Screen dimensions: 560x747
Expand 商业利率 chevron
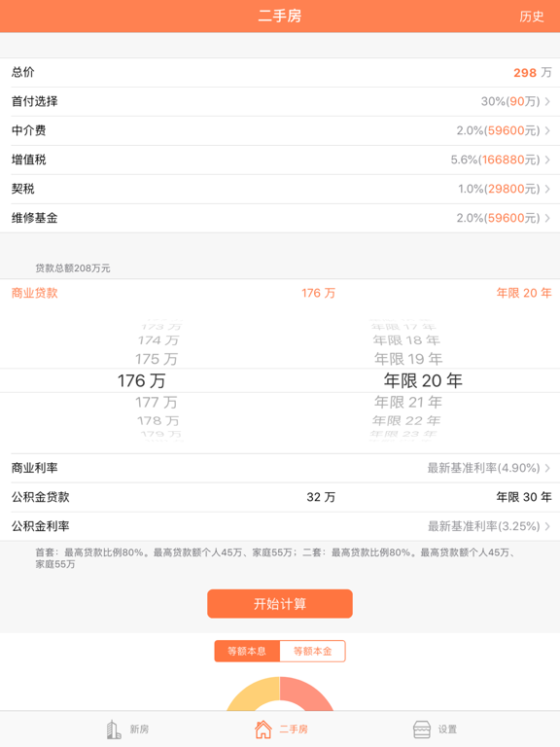click(547, 468)
